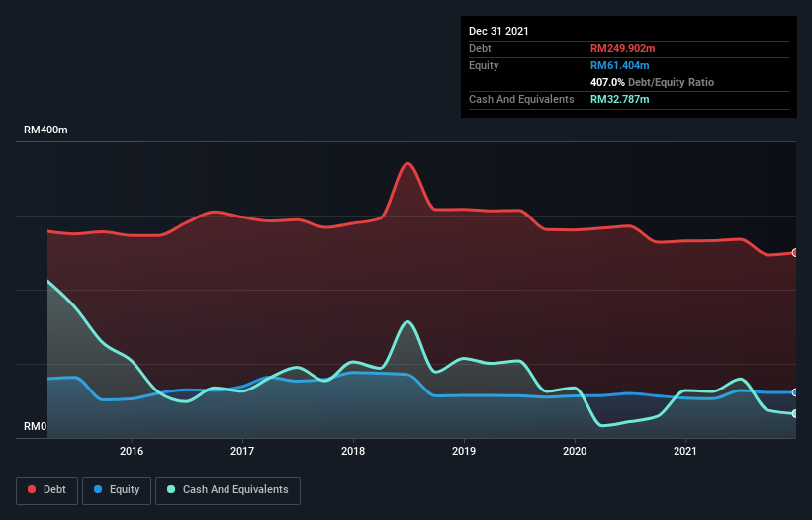This screenshot has width=812, height=520.
Task: Toggle the Cash And Equivalents legend button
Action: point(227,490)
